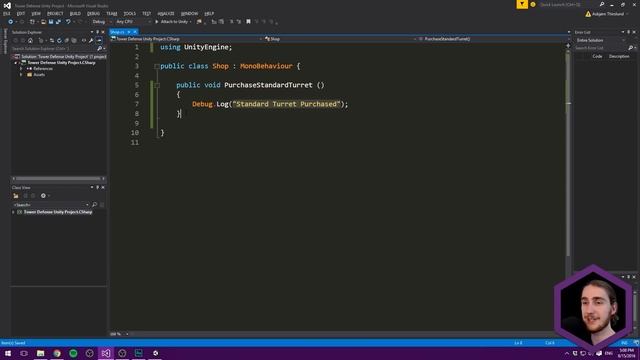The width and height of the screenshot is (640, 360).
Task: Click the notifications filter flag icon
Action: 522,4
